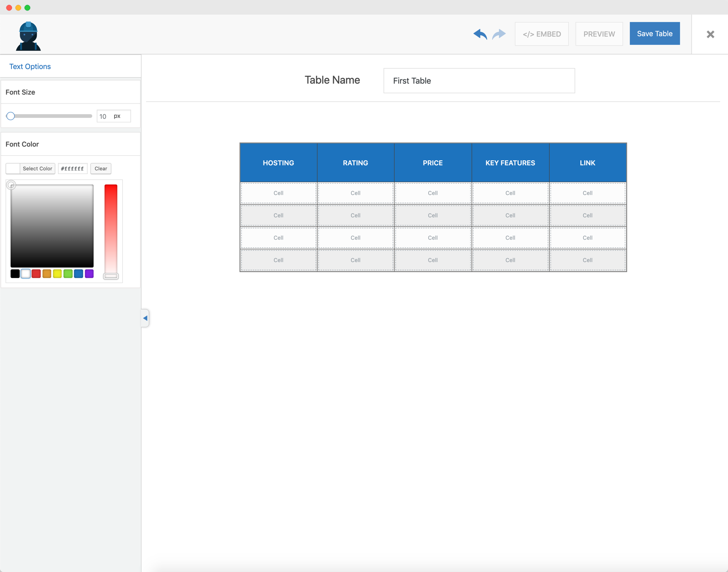Click the font size slider handle
This screenshot has height=572, width=728.
point(10,116)
